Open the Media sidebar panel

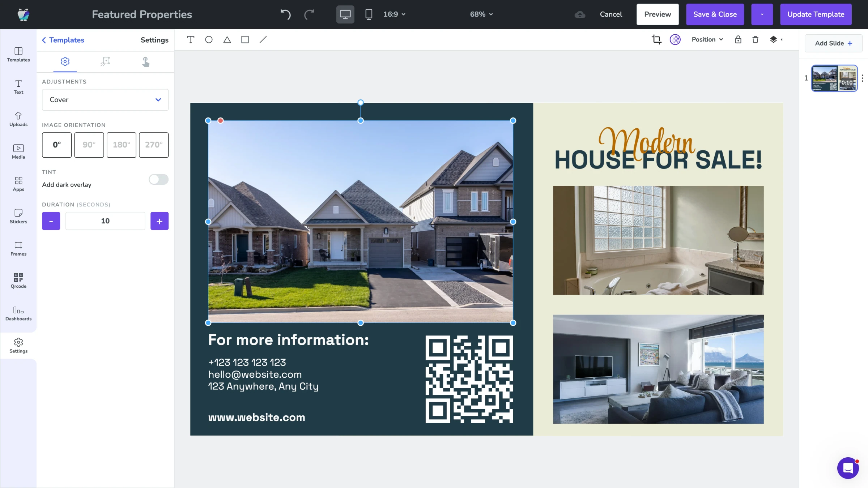(18, 152)
